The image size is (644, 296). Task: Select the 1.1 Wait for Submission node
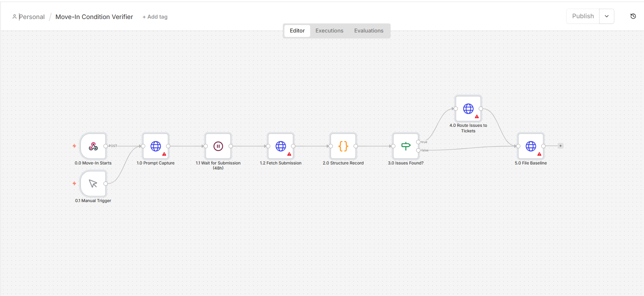pos(218,146)
